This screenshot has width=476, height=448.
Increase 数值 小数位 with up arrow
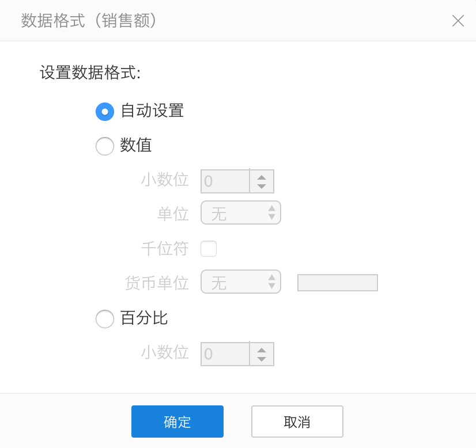pos(262,177)
